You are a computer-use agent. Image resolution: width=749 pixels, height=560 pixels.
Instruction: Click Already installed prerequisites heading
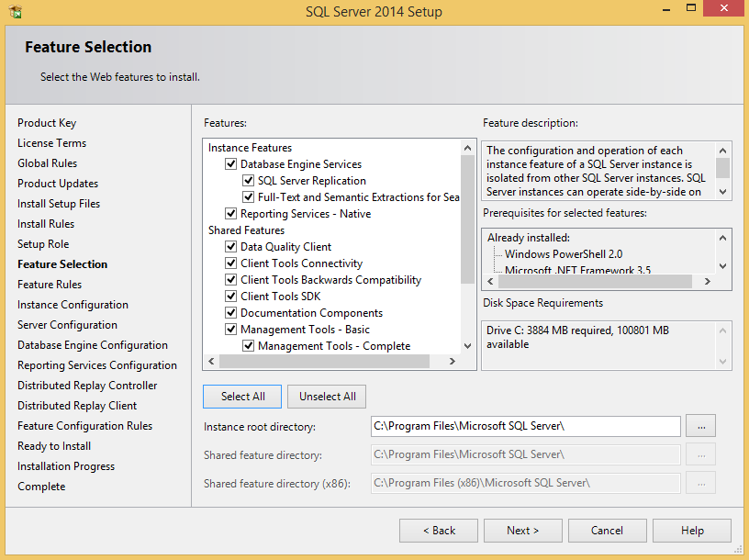click(x=529, y=238)
